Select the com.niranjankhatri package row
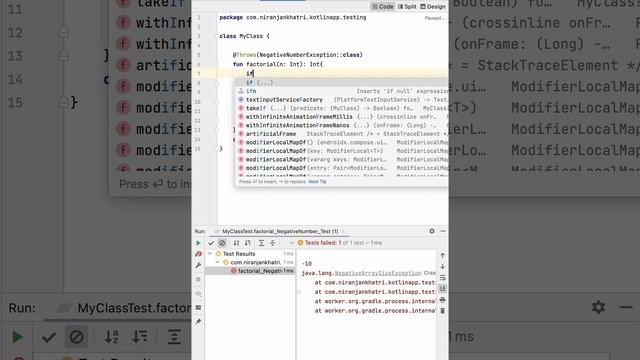The height and width of the screenshot is (360, 640). [250, 262]
